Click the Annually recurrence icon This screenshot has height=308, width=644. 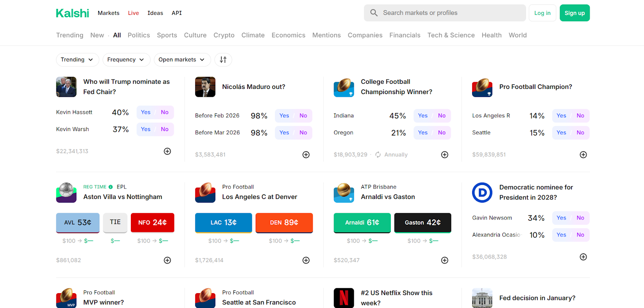(378, 155)
